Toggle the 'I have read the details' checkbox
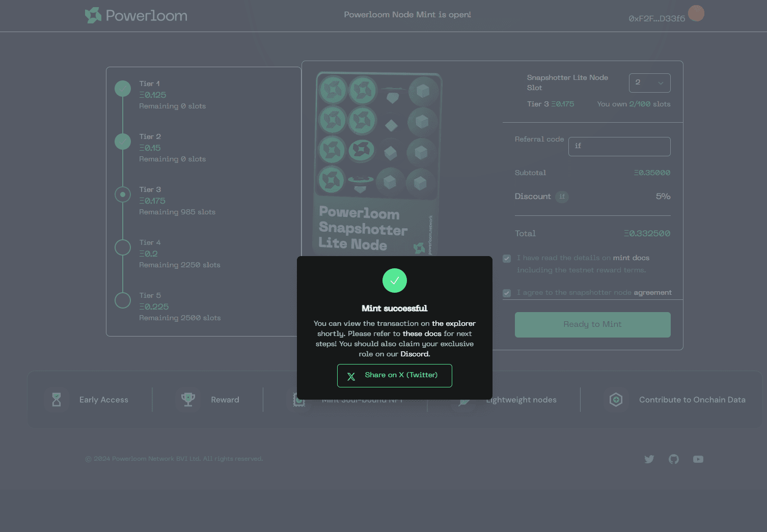 point(507,259)
